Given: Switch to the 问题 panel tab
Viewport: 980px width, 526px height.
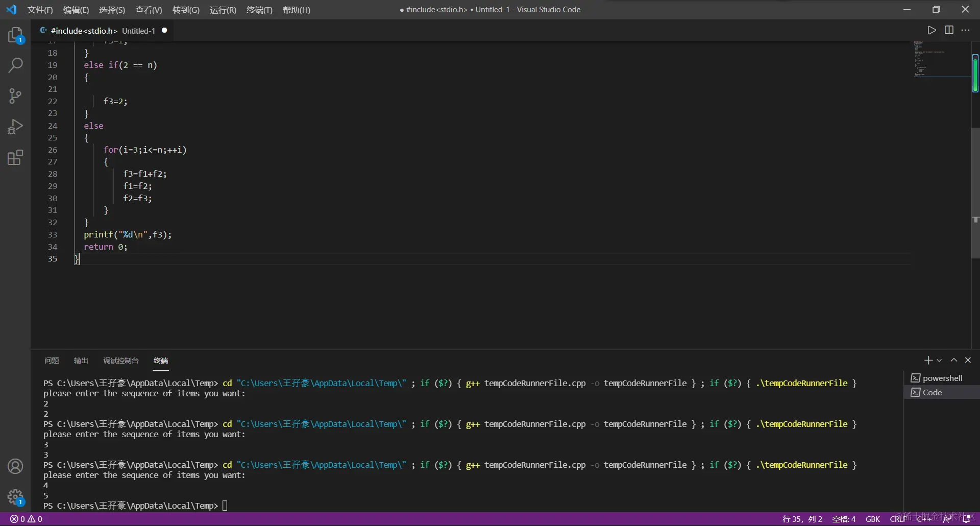Looking at the screenshot, I should tap(52, 361).
